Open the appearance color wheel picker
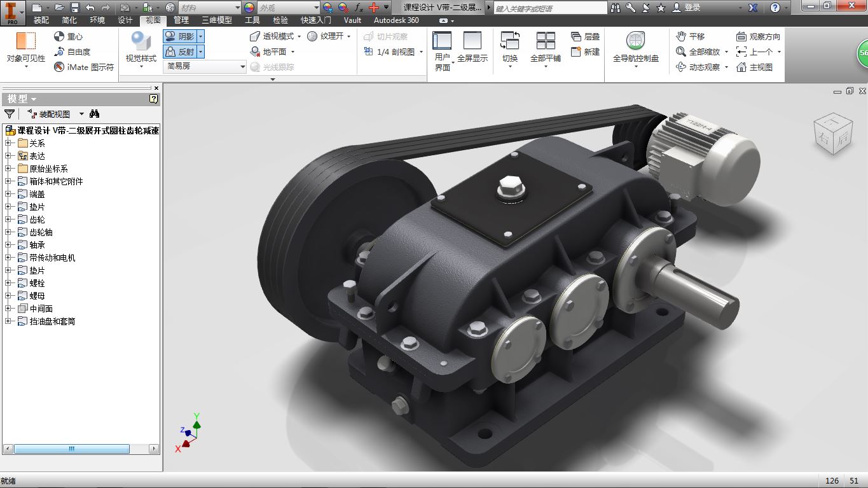The width and height of the screenshot is (868, 488). coord(249,8)
